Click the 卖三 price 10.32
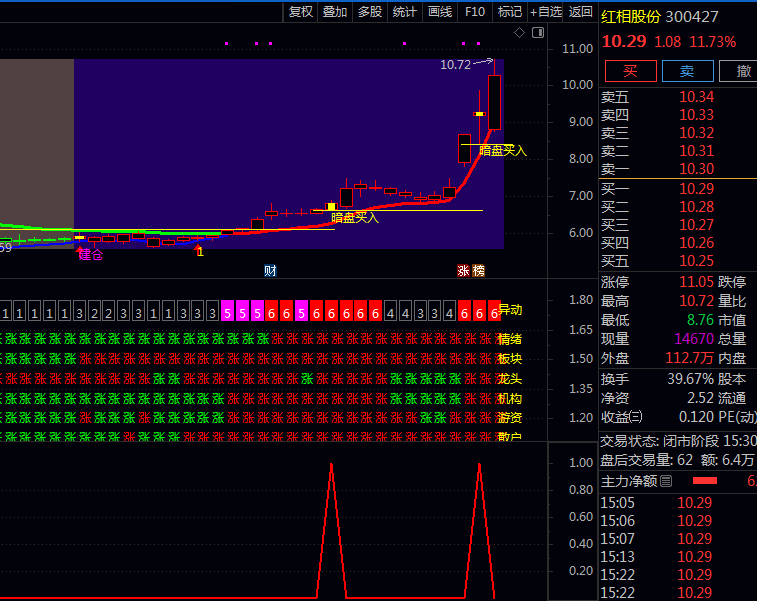The height and width of the screenshot is (601, 757). coord(696,133)
